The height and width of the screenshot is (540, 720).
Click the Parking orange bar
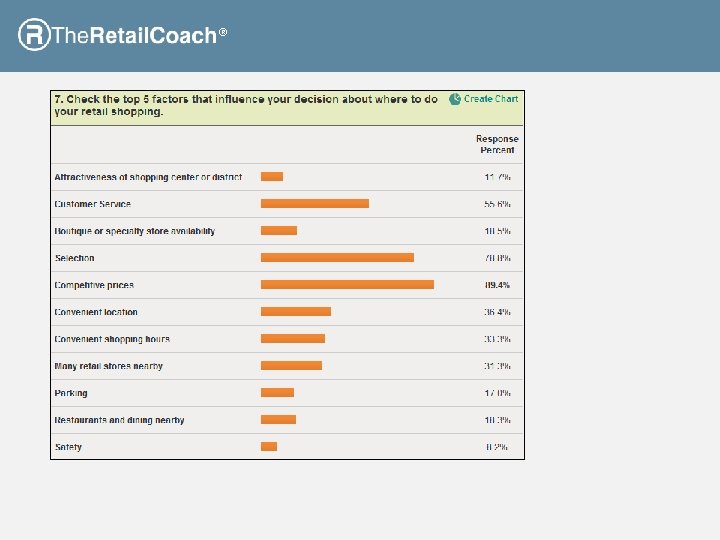[x=277, y=393]
